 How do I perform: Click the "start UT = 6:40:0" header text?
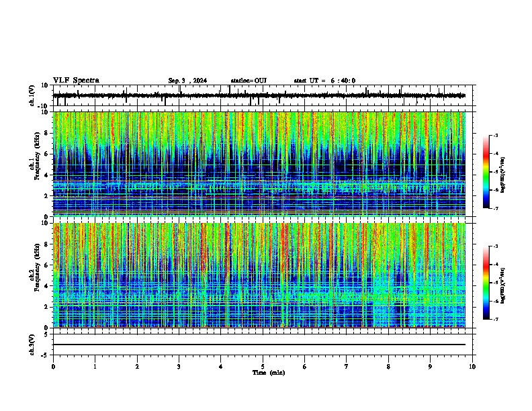(x=324, y=81)
